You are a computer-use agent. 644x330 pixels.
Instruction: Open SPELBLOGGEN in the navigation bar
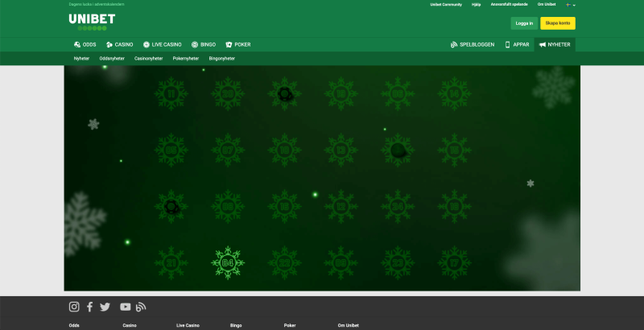tap(473, 44)
